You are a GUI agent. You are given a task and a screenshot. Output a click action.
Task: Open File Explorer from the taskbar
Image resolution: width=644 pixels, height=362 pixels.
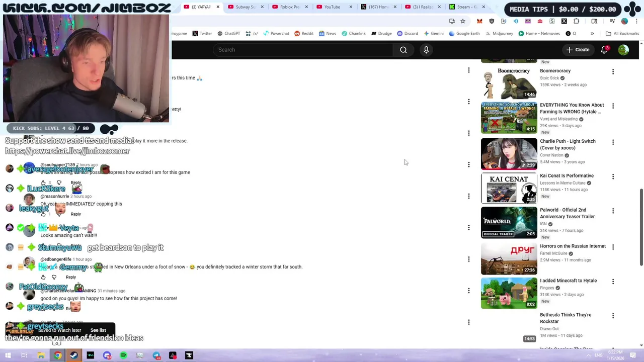41,355
